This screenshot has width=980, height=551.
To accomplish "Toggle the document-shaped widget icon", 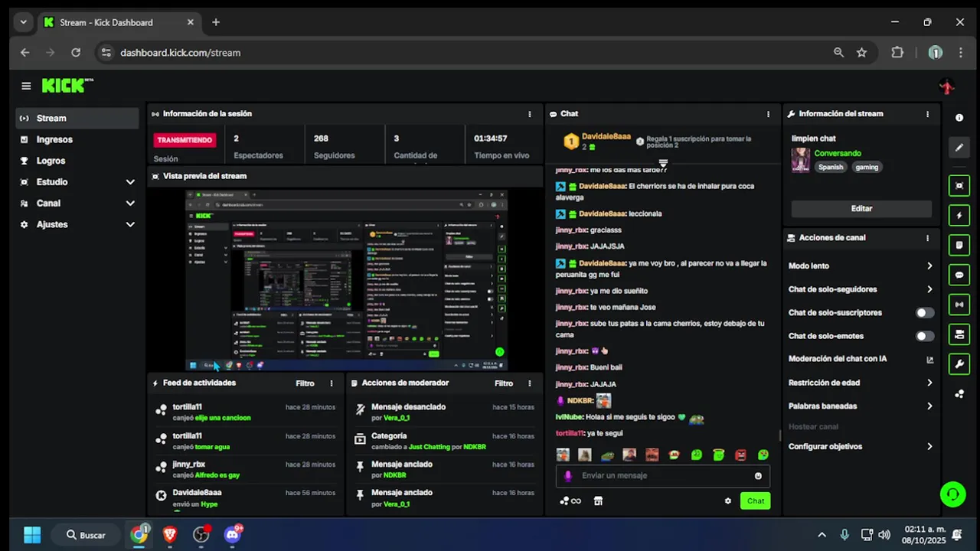I will (959, 245).
